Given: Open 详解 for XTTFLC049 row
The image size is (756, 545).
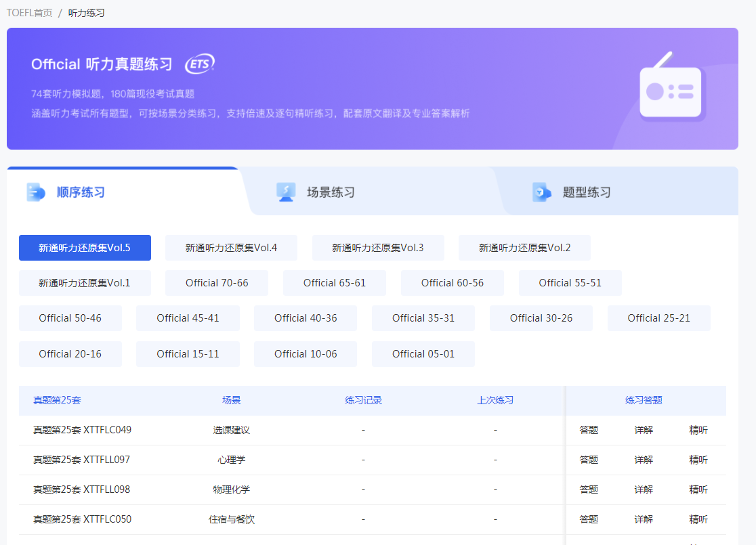Looking at the screenshot, I should click(x=644, y=430).
